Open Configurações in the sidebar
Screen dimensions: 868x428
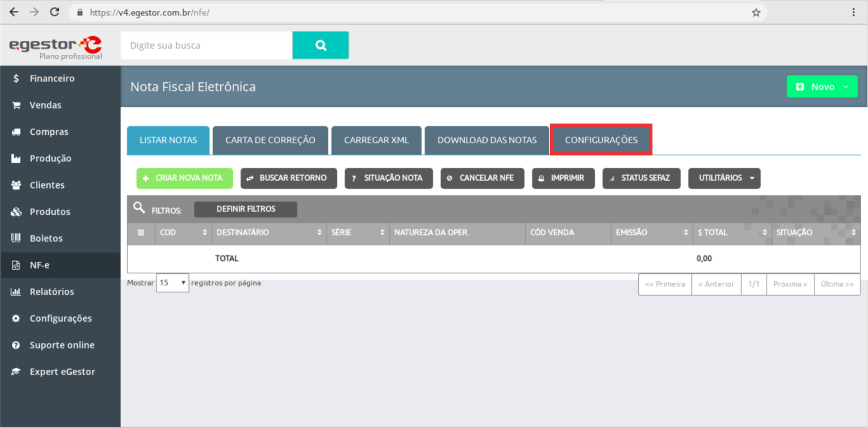pos(61,319)
